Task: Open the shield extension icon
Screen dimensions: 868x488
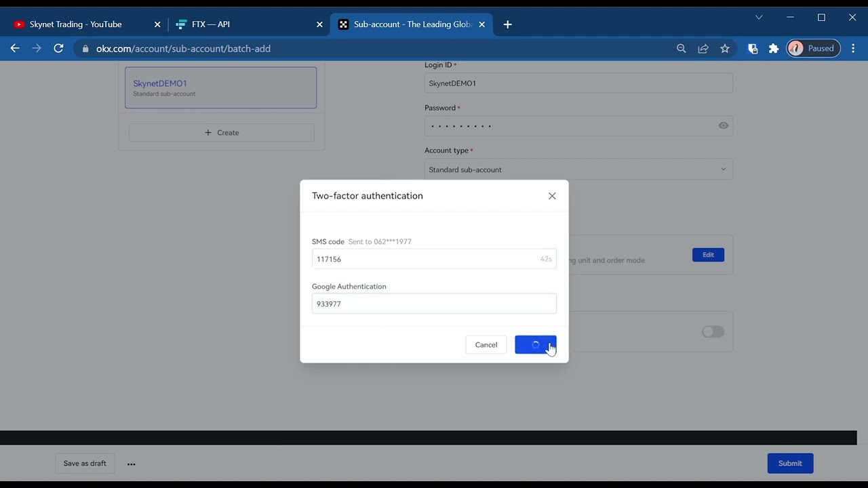Action: click(753, 49)
